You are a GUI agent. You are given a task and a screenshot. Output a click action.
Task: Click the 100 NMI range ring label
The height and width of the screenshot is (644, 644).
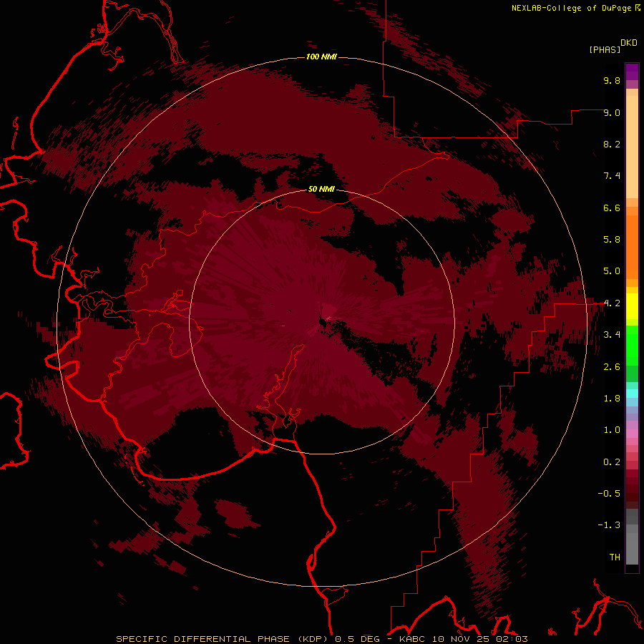321,57
